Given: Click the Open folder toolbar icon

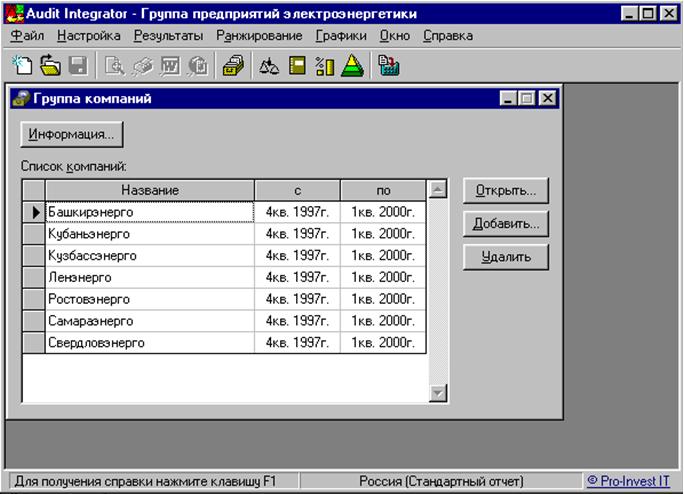Looking at the screenshot, I should pyautogui.click(x=50, y=65).
